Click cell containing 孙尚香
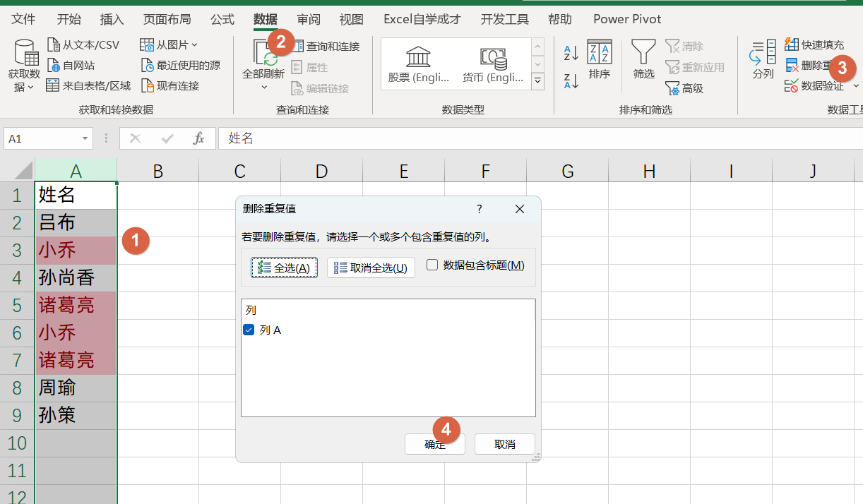863x504 pixels. pos(76,277)
